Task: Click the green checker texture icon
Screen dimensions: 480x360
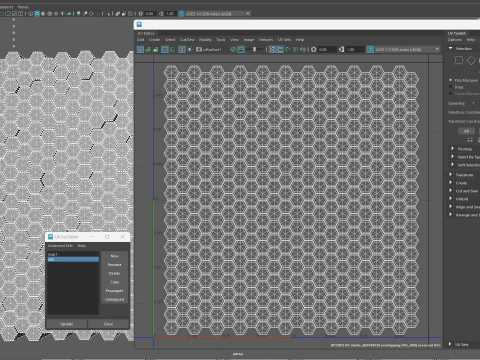Action: point(233,49)
